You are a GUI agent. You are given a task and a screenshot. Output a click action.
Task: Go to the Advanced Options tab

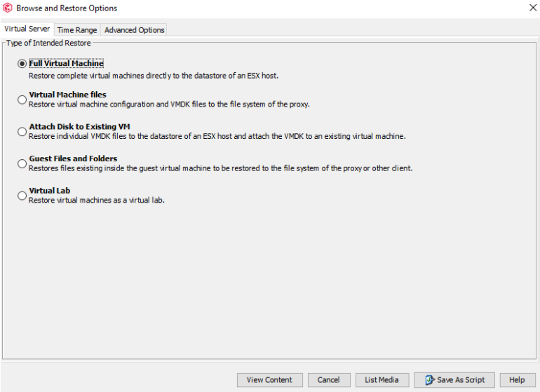click(x=135, y=30)
